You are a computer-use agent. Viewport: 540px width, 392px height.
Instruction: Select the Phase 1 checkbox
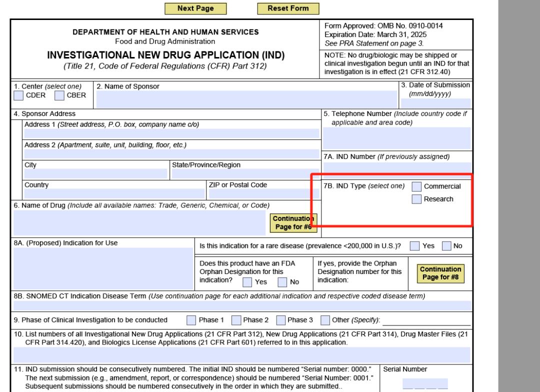pyautogui.click(x=191, y=320)
